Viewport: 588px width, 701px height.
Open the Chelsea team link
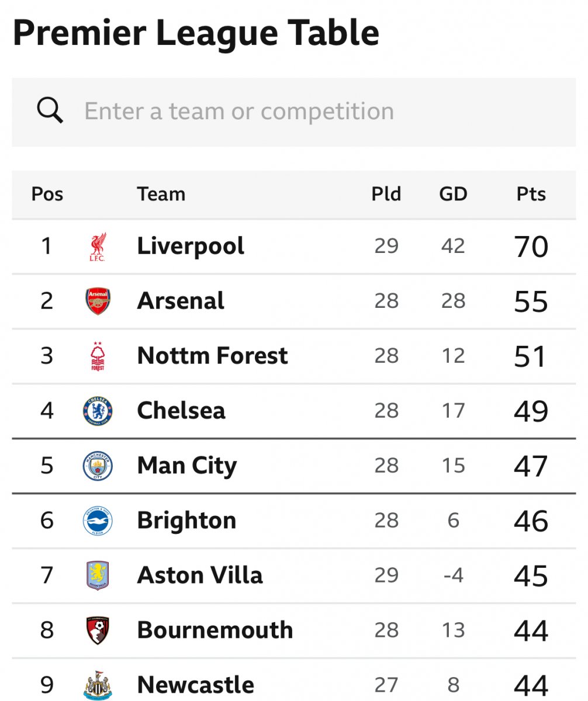pos(181,411)
